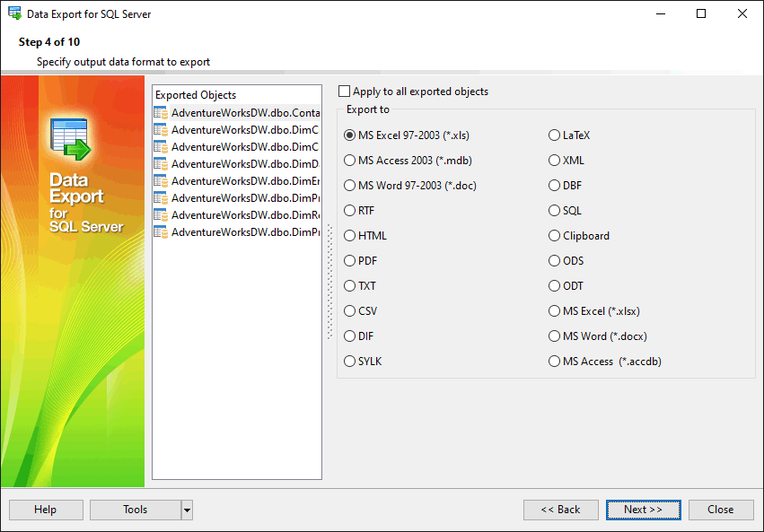This screenshot has width=764, height=532.
Task: Click the Data Export logo in the sidebar banner
Action: pos(69,139)
